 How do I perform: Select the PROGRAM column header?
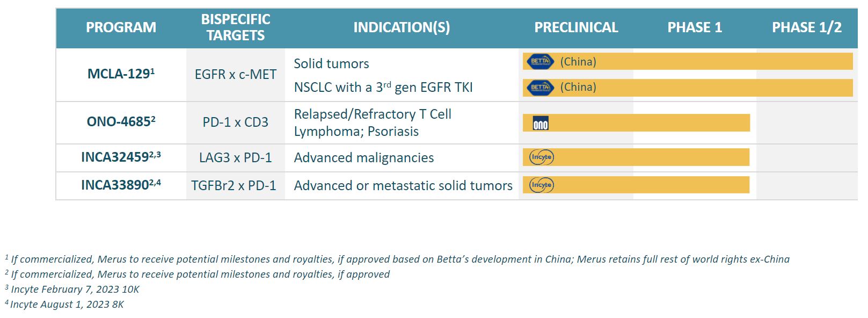coord(121,27)
